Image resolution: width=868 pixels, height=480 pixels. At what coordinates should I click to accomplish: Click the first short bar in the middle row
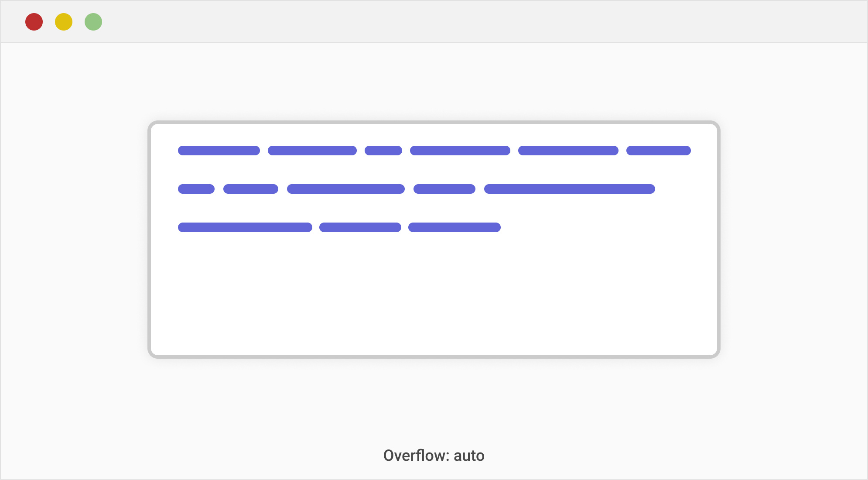pos(196,189)
